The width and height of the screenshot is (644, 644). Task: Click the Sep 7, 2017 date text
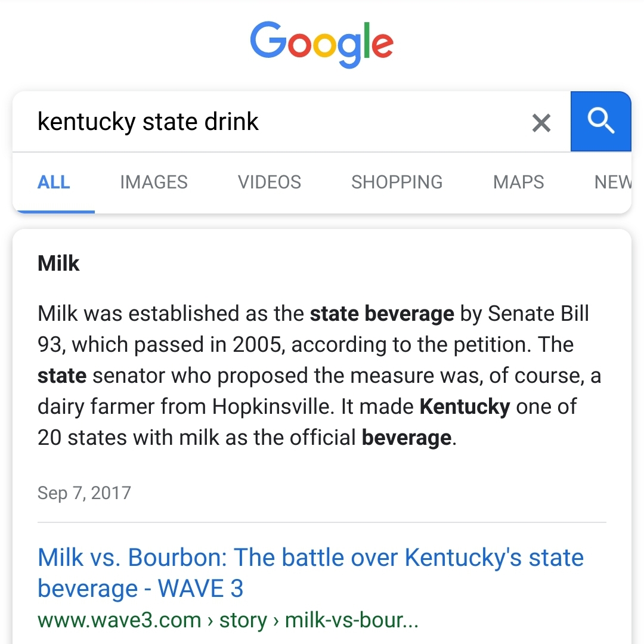(84, 493)
